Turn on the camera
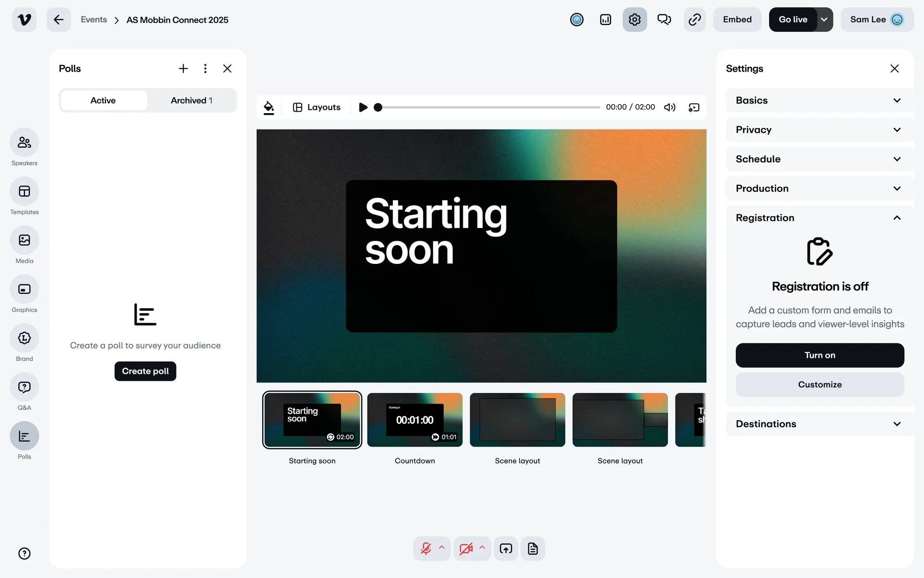924x578 pixels. 466,549
